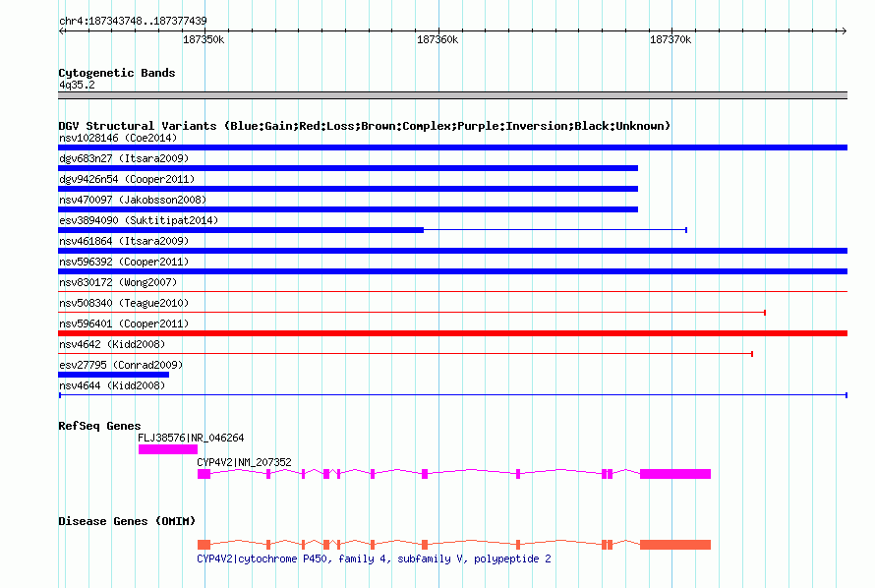Image resolution: width=875 pixels, height=588 pixels.
Task: Click the dgv9426n54 (Cooper2011) label
Action: [127, 179]
